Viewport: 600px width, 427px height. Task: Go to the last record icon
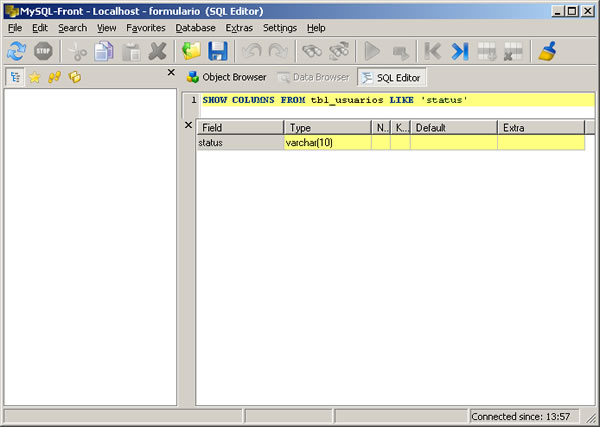point(460,51)
